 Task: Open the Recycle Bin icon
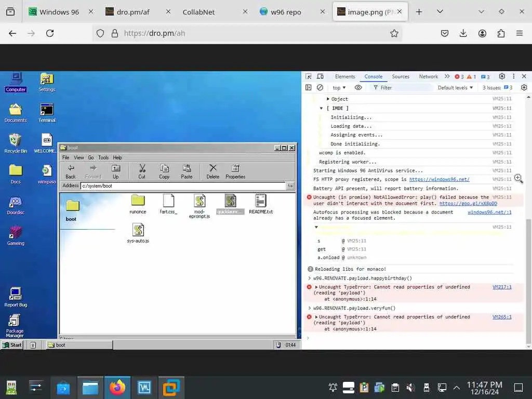pyautogui.click(x=16, y=143)
